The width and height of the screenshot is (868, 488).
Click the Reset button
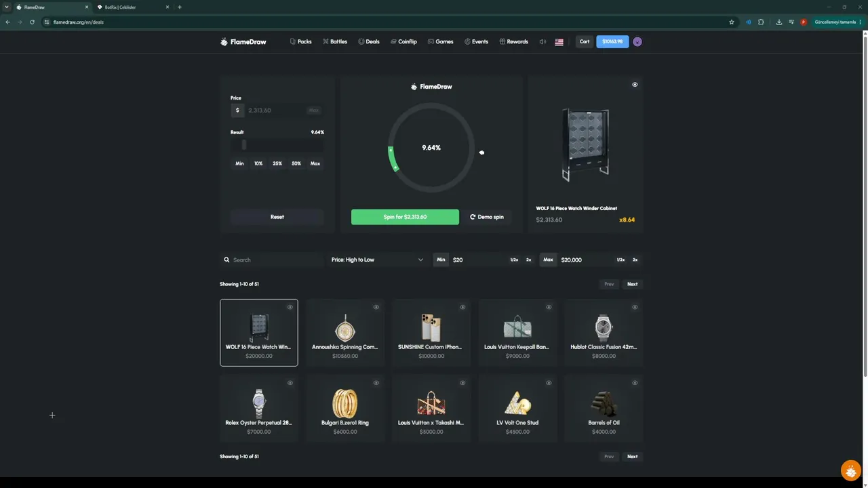click(277, 217)
